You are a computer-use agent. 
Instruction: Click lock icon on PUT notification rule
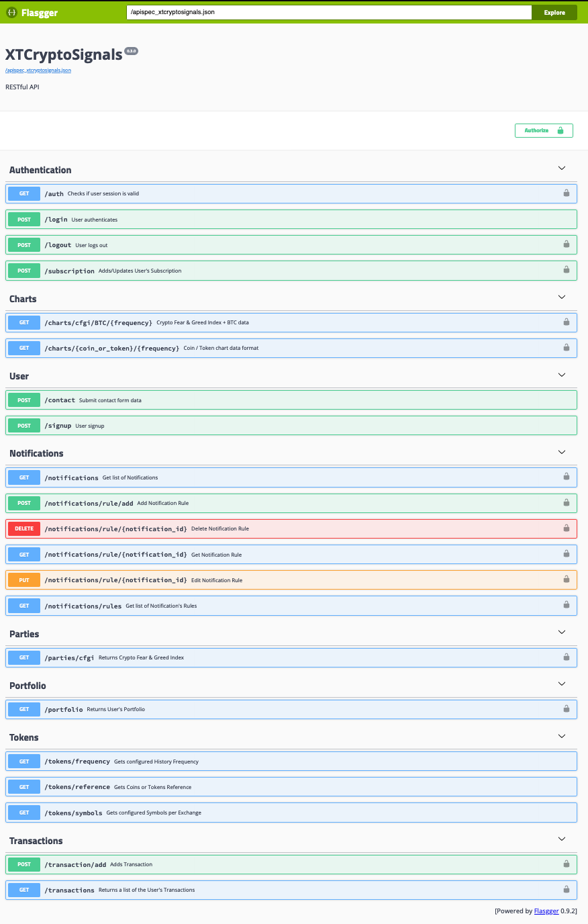[x=567, y=579]
